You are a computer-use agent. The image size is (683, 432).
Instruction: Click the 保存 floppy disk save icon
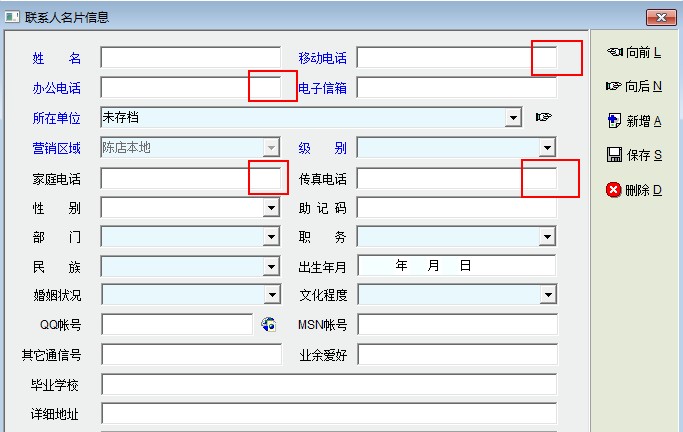[614, 155]
